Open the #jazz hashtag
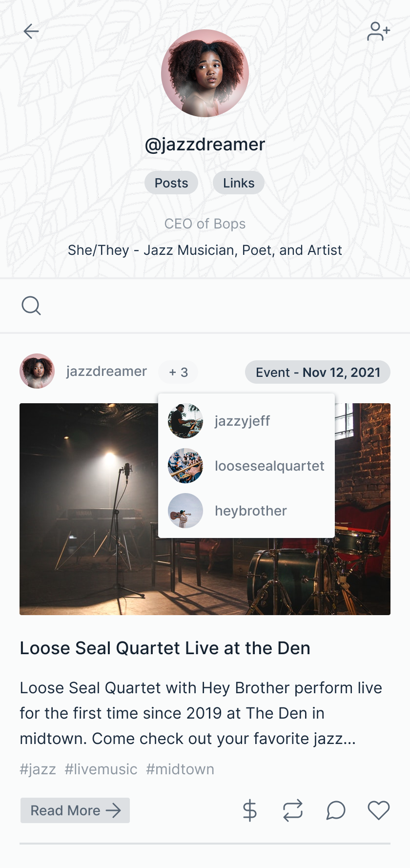 [38, 769]
